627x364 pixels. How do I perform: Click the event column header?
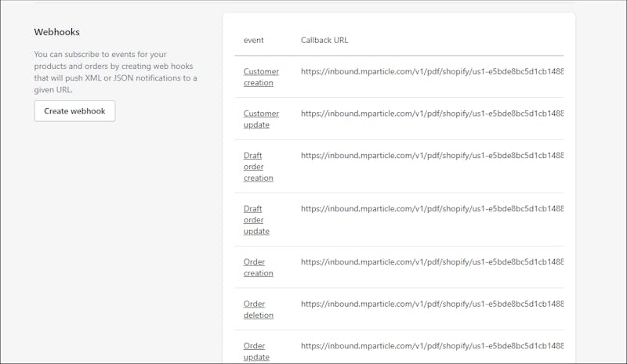point(253,40)
